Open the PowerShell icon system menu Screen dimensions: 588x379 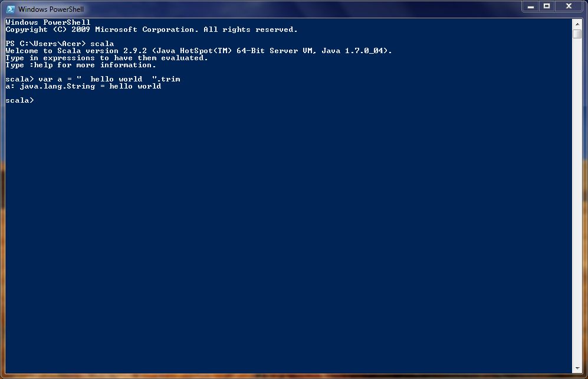[x=11, y=9]
